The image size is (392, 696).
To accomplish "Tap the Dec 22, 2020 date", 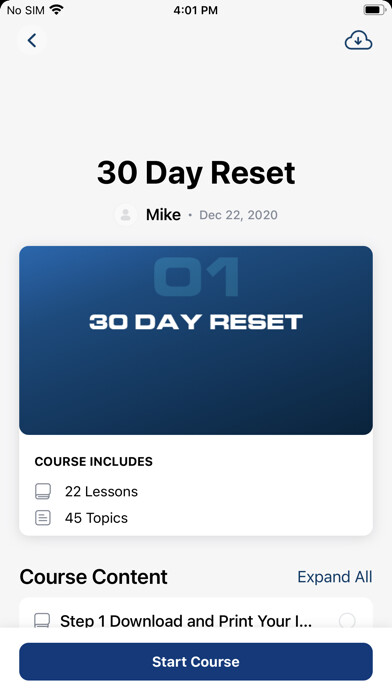I will (238, 215).
